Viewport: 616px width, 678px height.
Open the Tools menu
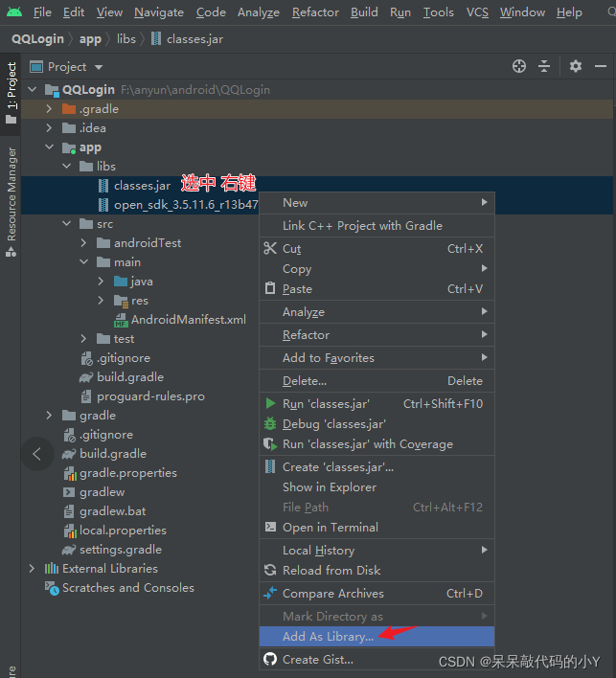(438, 12)
